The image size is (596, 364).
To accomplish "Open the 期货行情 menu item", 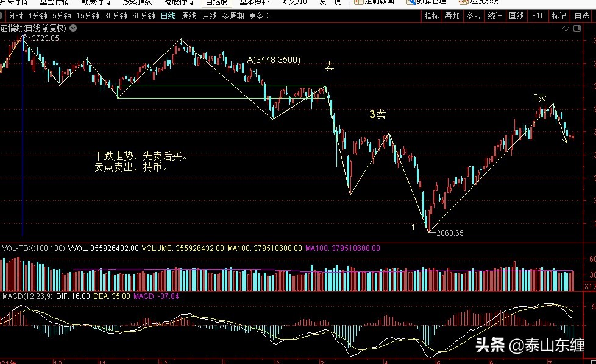I will pos(96,2).
